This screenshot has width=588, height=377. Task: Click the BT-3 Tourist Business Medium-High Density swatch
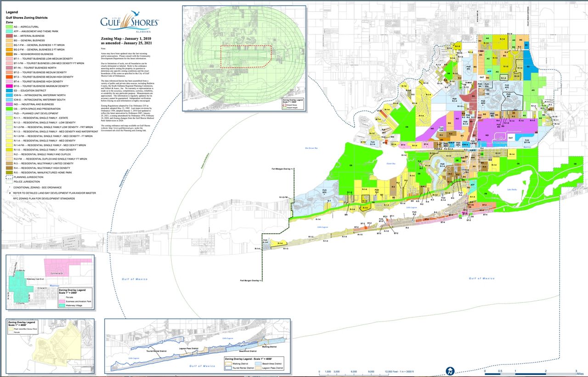click(x=9, y=77)
